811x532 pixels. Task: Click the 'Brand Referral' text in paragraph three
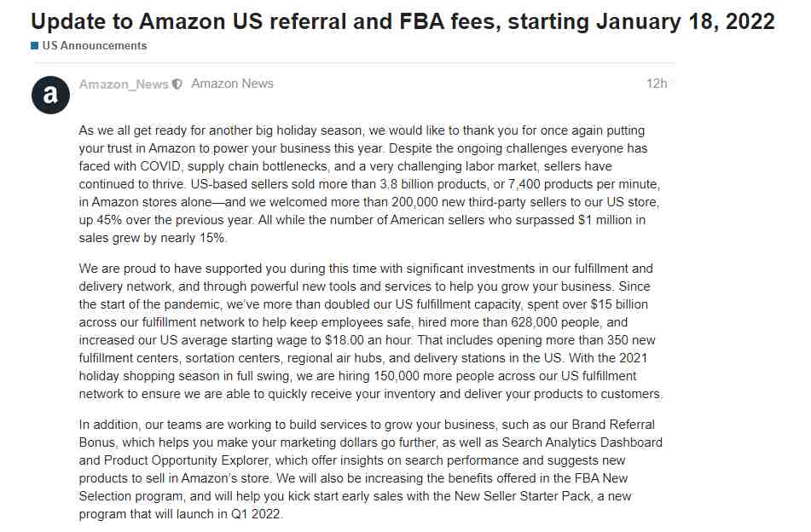pos(613,425)
